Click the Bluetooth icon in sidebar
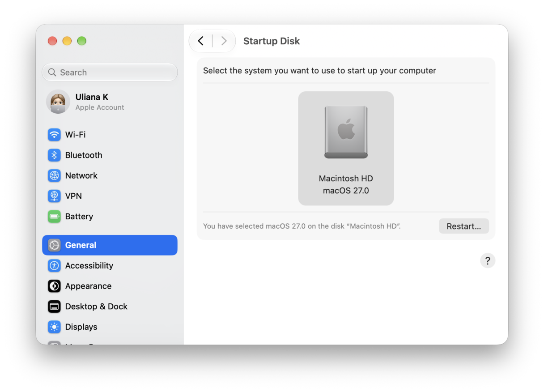 coord(54,155)
